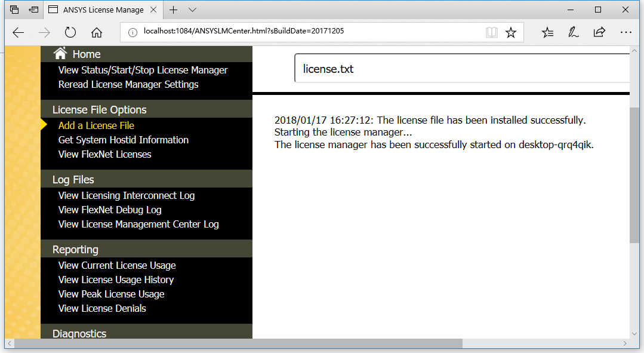Click the scroll down arrow
The image size is (644, 353).
[x=634, y=334]
